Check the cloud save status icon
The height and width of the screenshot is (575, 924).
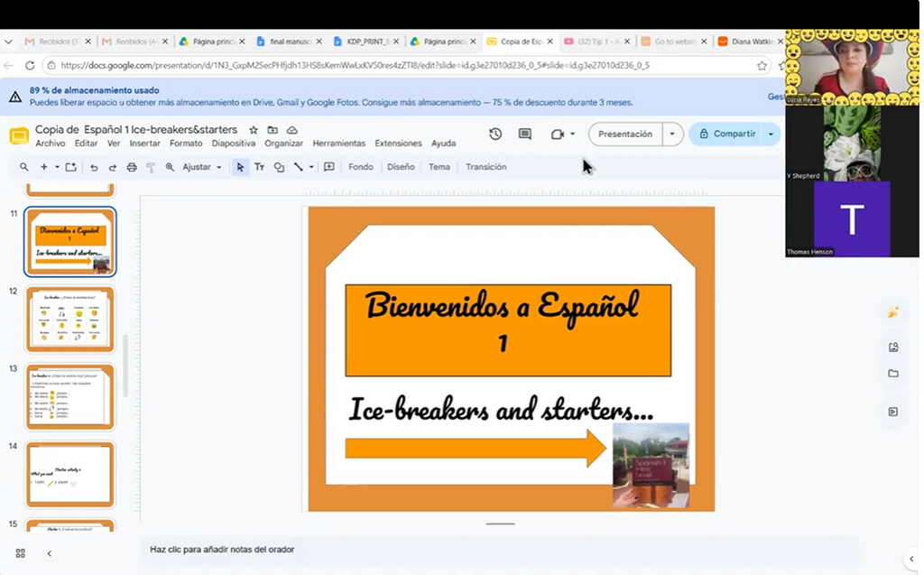pyautogui.click(x=291, y=130)
